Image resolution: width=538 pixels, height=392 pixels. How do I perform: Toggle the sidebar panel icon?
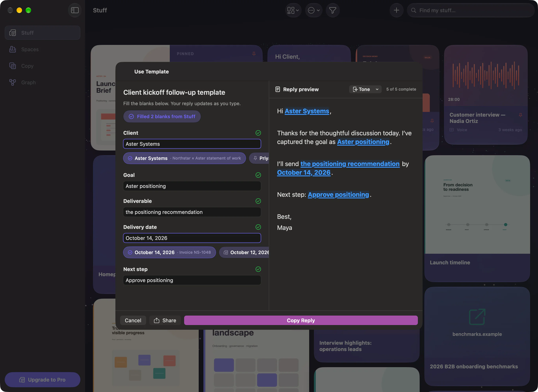[75, 10]
